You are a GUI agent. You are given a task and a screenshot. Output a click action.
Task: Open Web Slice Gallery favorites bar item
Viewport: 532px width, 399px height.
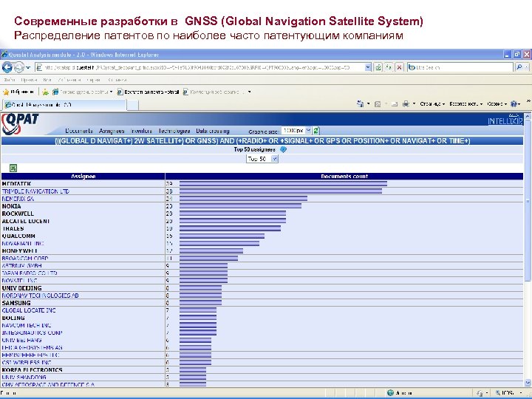(216, 92)
